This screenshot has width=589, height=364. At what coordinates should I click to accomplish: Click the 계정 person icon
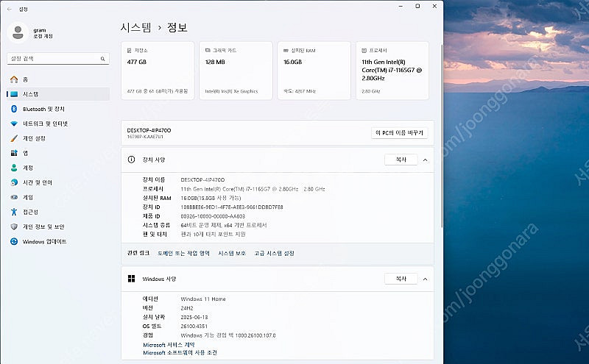point(14,168)
